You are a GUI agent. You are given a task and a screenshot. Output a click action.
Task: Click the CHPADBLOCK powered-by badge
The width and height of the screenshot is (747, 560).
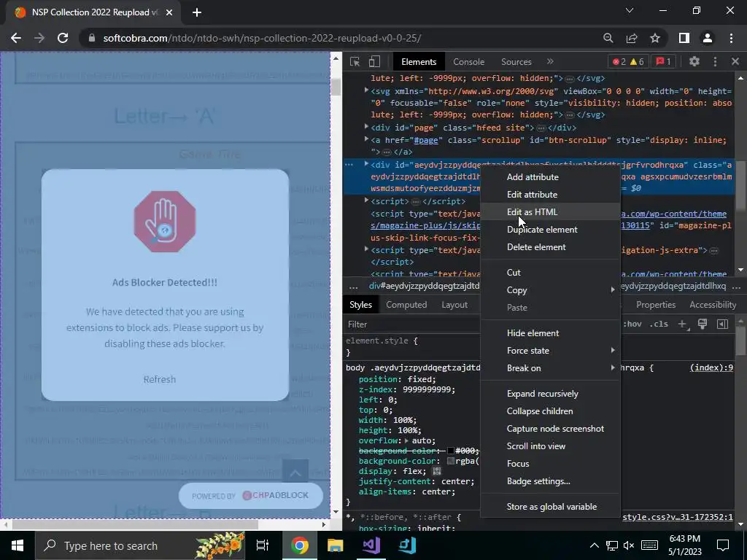pyautogui.click(x=251, y=496)
